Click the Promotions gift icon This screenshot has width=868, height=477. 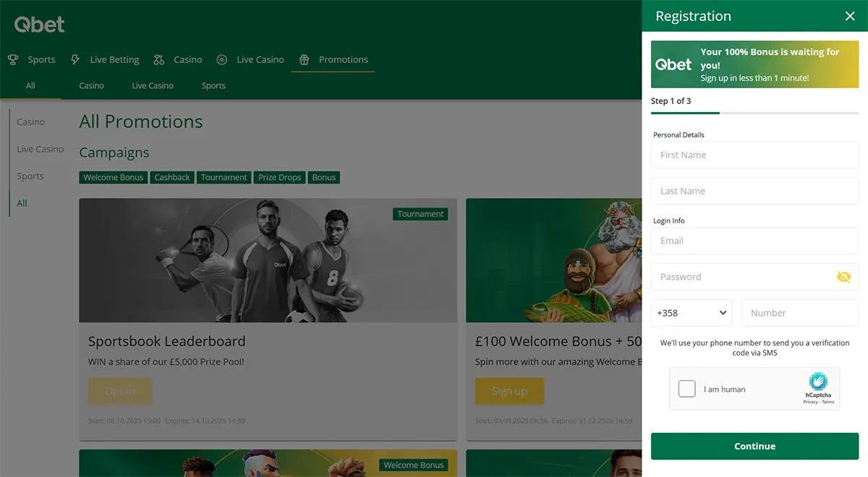pyautogui.click(x=305, y=60)
